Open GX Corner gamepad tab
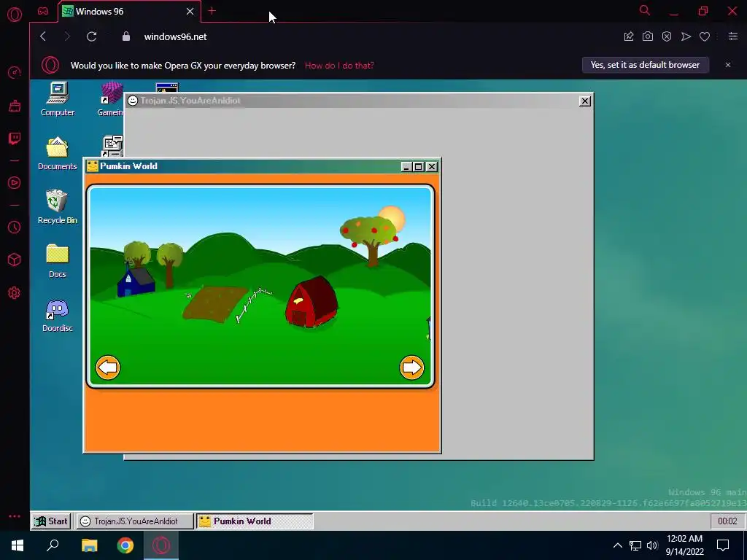This screenshot has width=747, height=560. point(43,11)
